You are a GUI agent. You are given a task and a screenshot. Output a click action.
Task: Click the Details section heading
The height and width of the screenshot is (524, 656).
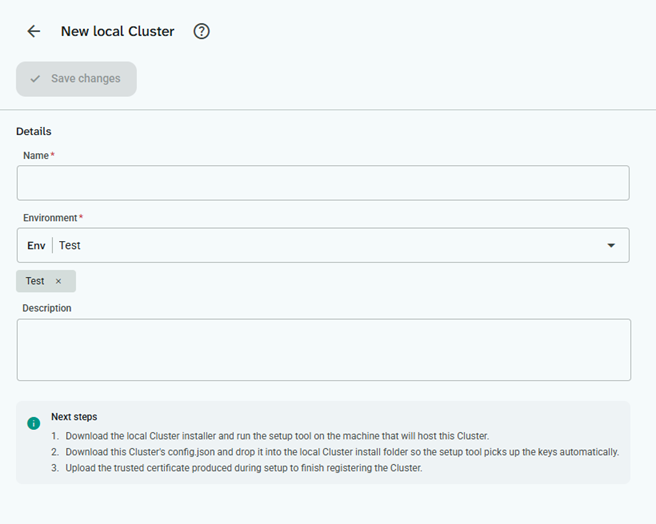point(33,131)
